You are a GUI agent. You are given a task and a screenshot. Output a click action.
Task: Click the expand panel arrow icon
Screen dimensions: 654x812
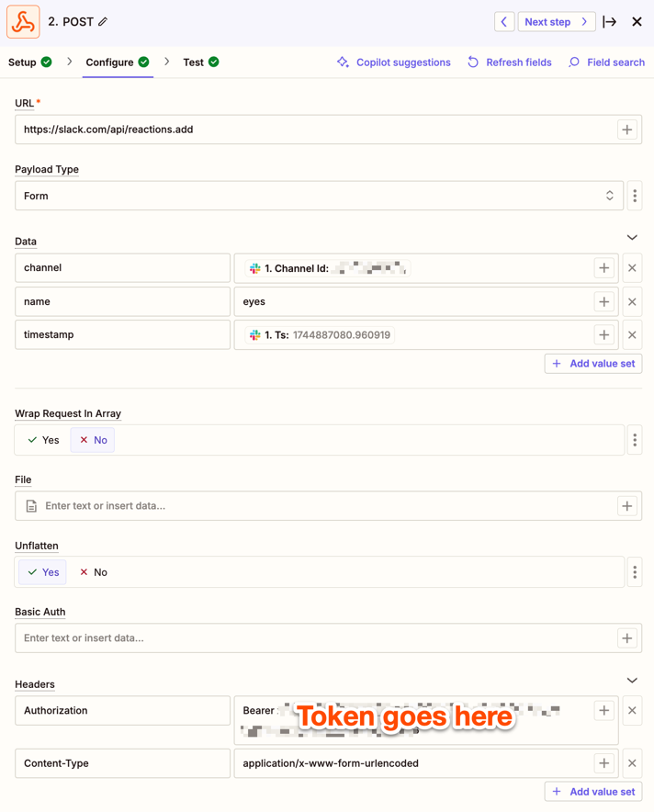610,22
